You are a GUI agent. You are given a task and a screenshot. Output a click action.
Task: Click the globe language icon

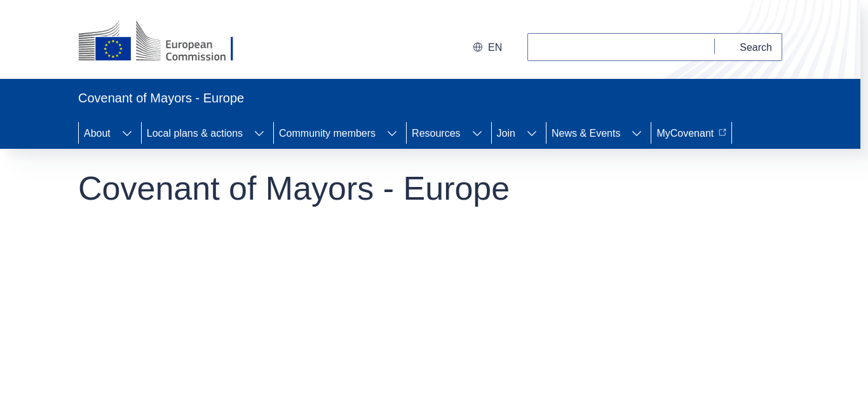coord(478,47)
